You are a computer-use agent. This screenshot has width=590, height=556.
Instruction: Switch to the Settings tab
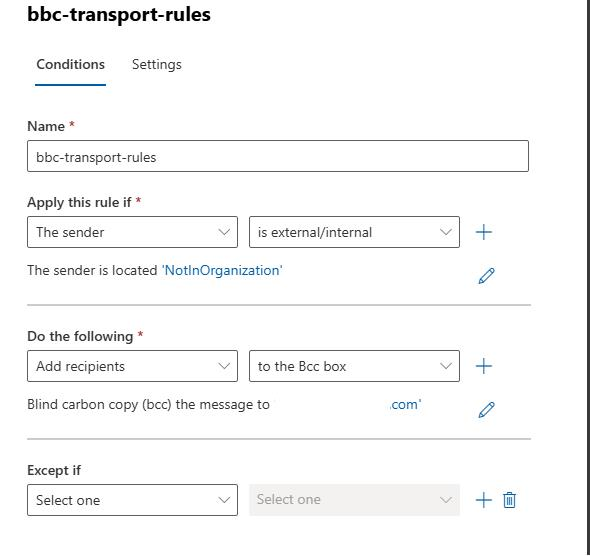[157, 65]
